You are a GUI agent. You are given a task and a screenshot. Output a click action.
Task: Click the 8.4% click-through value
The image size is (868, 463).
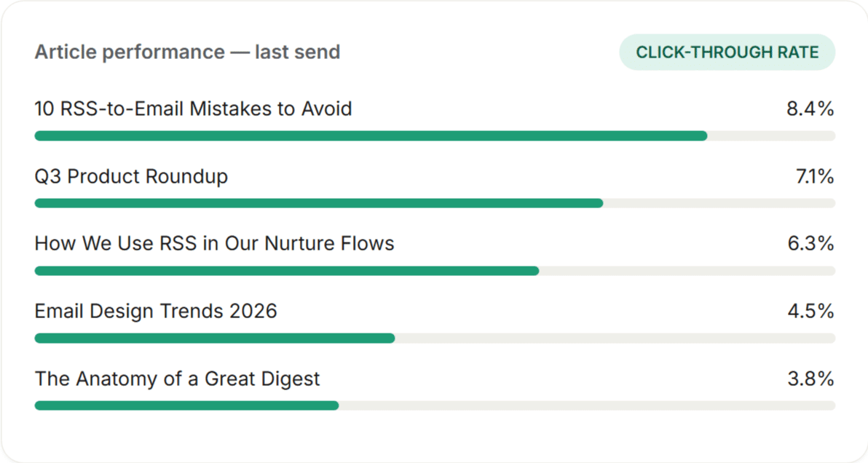810,108
